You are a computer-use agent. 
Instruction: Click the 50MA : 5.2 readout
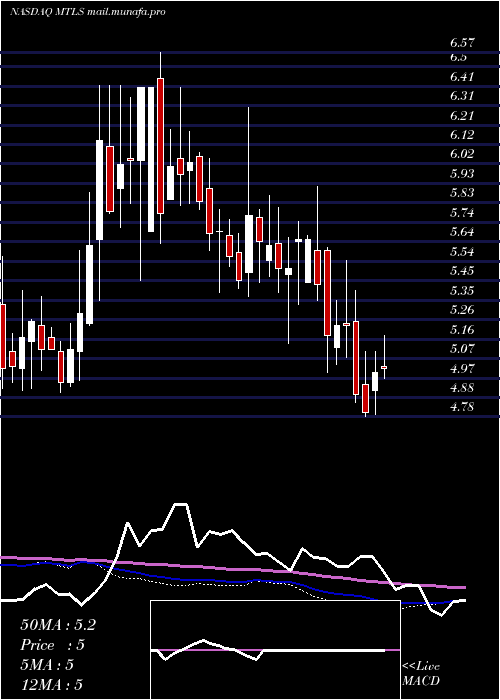58,625
